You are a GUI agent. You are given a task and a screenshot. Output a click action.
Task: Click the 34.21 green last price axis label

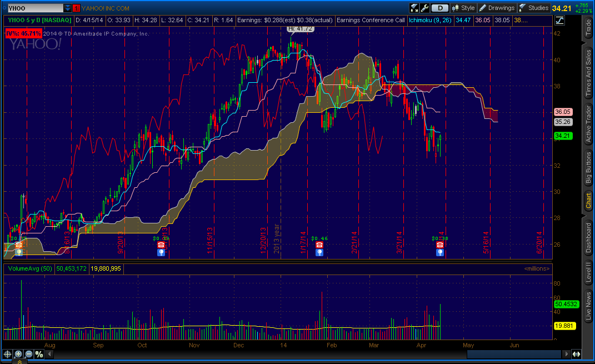(563, 136)
